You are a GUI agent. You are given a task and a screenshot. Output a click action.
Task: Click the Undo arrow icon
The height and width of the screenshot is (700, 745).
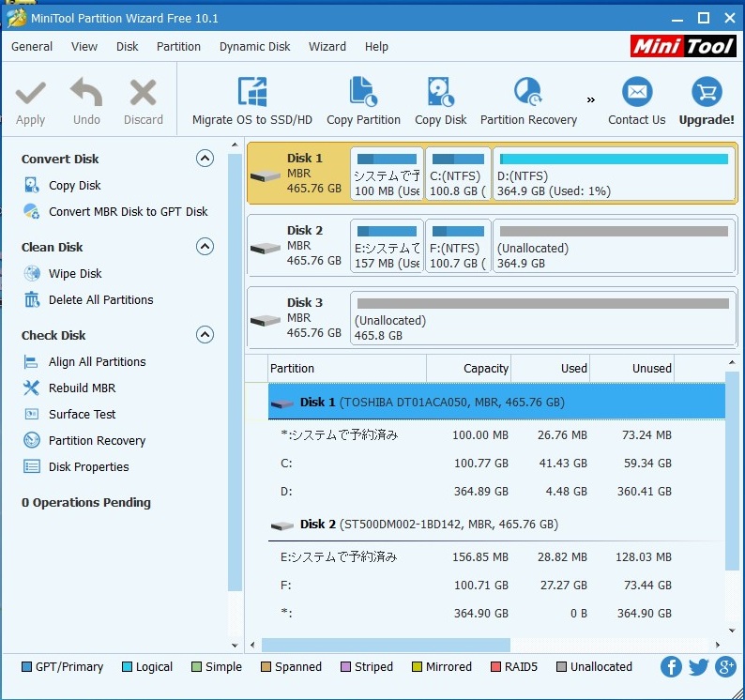86,92
